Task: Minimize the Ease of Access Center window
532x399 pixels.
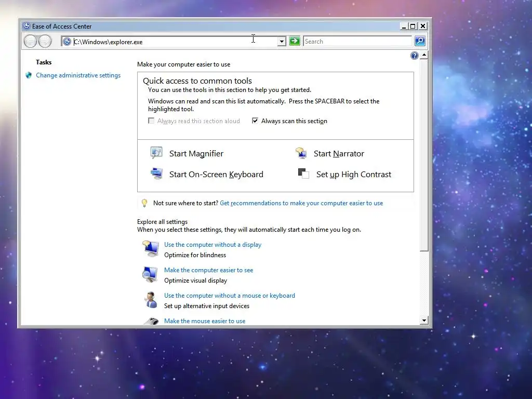Action: tap(404, 26)
